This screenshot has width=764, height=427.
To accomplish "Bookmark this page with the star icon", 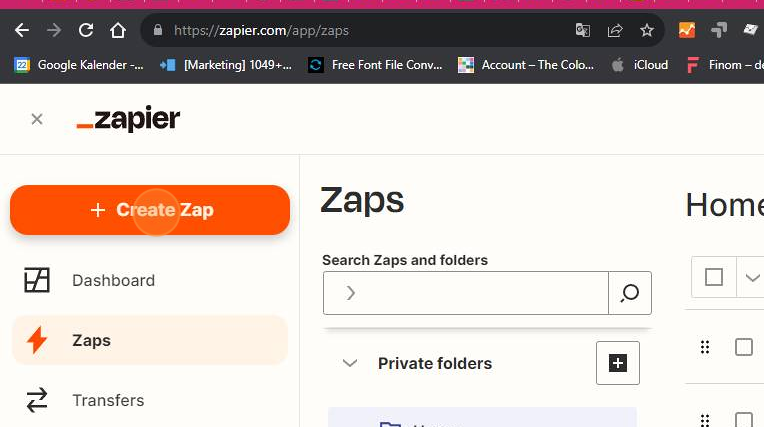I will tap(647, 30).
